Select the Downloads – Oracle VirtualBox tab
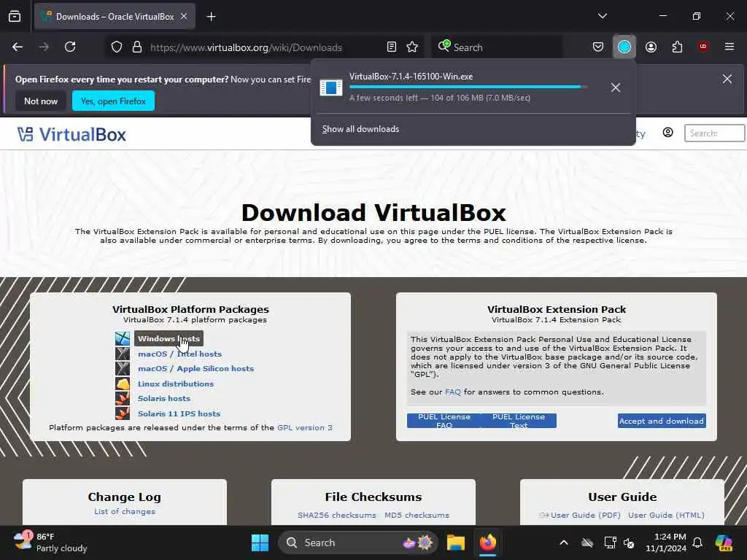This screenshot has width=747, height=560. [x=115, y=17]
